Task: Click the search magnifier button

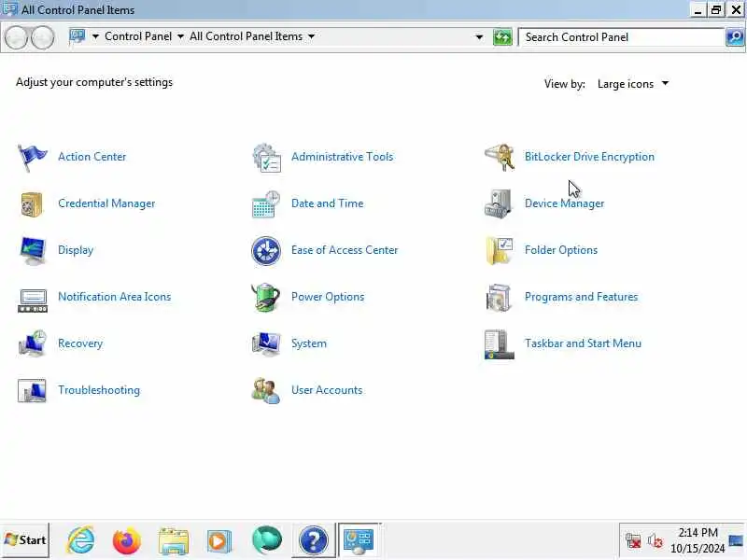Action: pyautogui.click(x=735, y=37)
